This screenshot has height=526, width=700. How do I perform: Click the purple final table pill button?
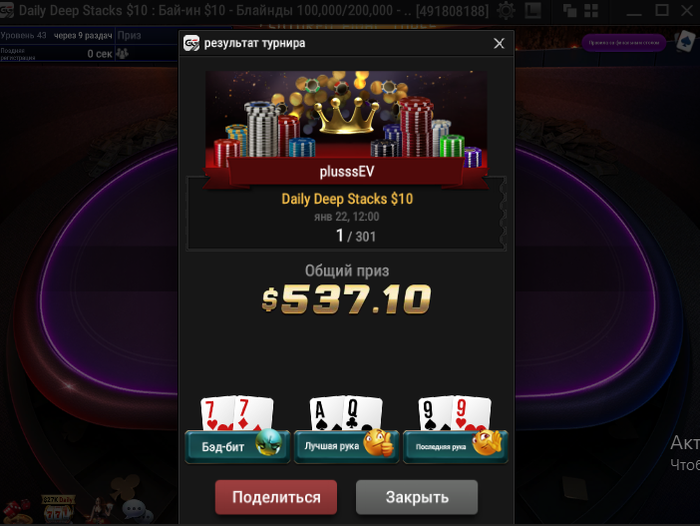(x=624, y=43)
